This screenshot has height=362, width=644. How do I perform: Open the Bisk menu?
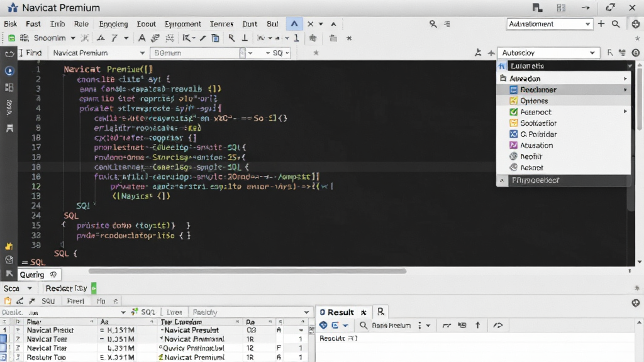(10, 24)
